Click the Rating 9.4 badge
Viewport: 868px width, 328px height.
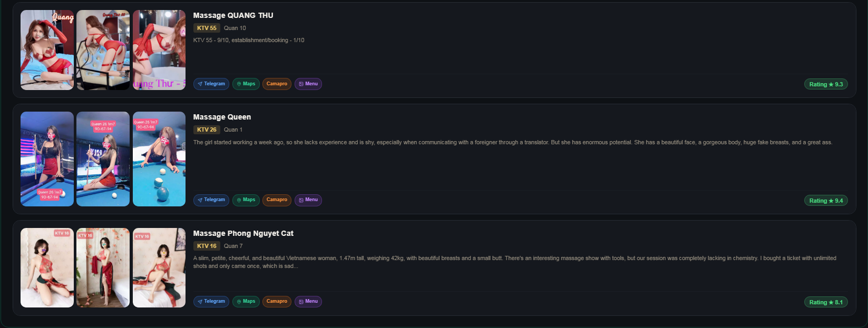pos(826,201)
